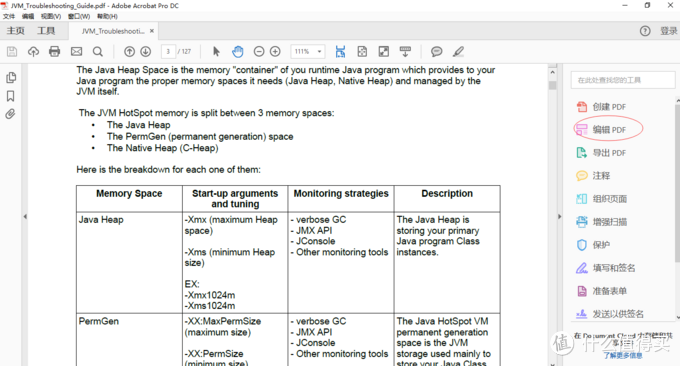Activate the hand pan tool

[238, 52]
